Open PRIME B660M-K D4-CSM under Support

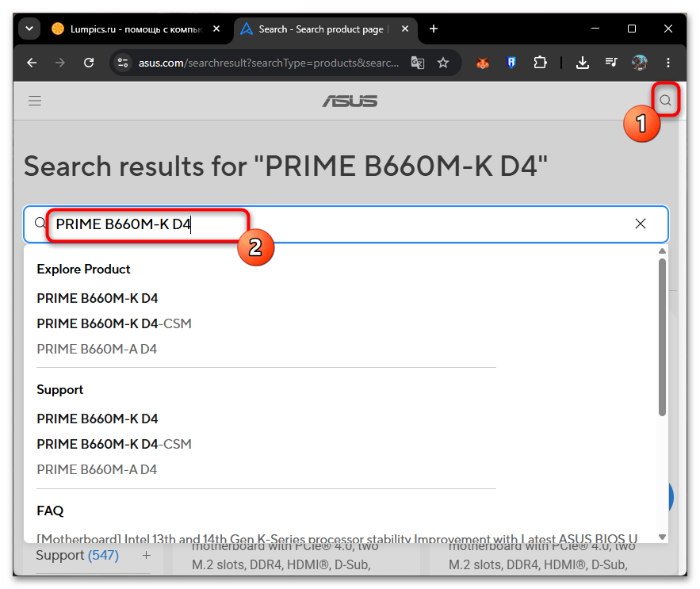pyautogui.click(x=114, y=444)
